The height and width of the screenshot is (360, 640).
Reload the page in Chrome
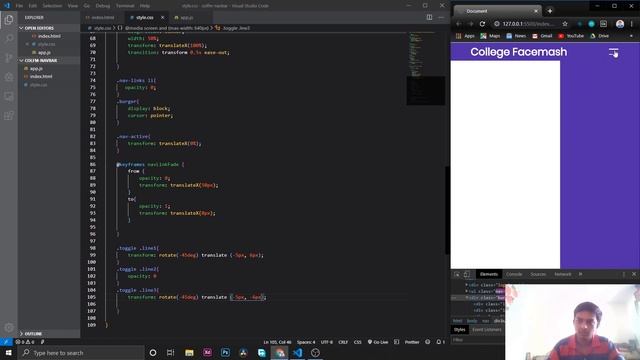pos(482,24)
